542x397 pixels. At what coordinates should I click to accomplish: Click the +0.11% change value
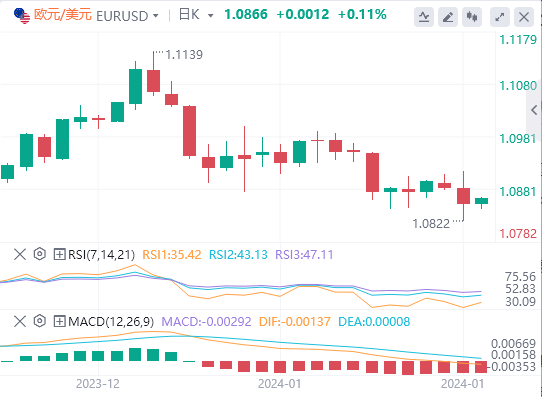point(362,15)
